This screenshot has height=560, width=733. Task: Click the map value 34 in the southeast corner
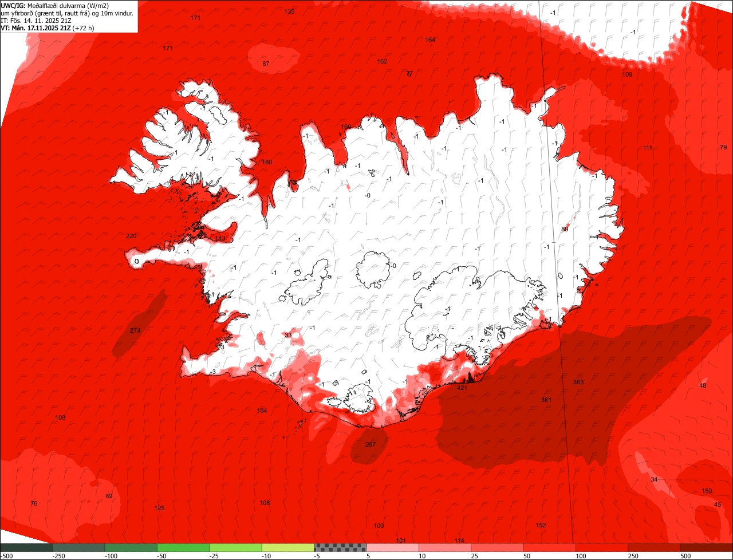tap(655, 479)
